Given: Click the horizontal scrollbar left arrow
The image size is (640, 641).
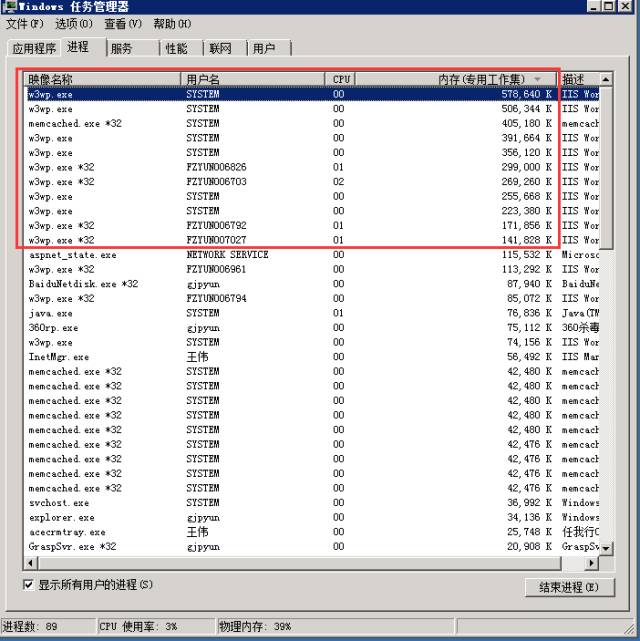Looking at the screenshot, I should coord(28,561).
